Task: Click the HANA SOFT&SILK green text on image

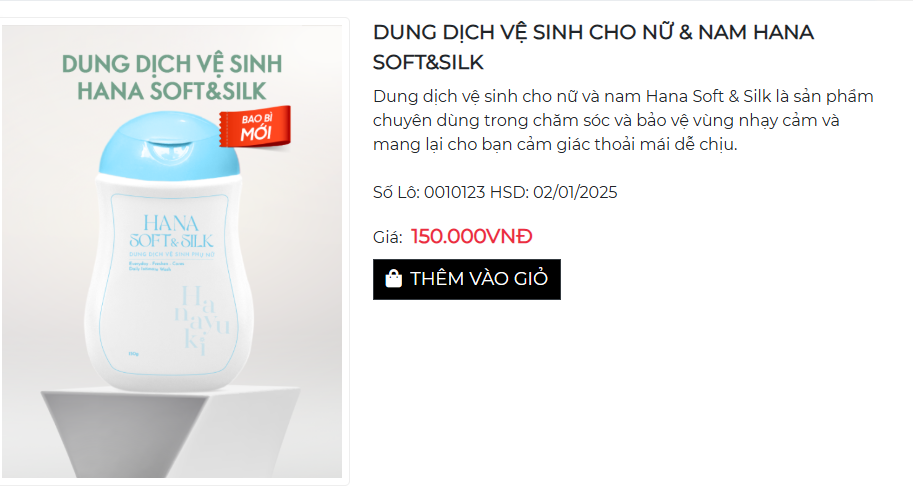Action: tap(172, 91)
